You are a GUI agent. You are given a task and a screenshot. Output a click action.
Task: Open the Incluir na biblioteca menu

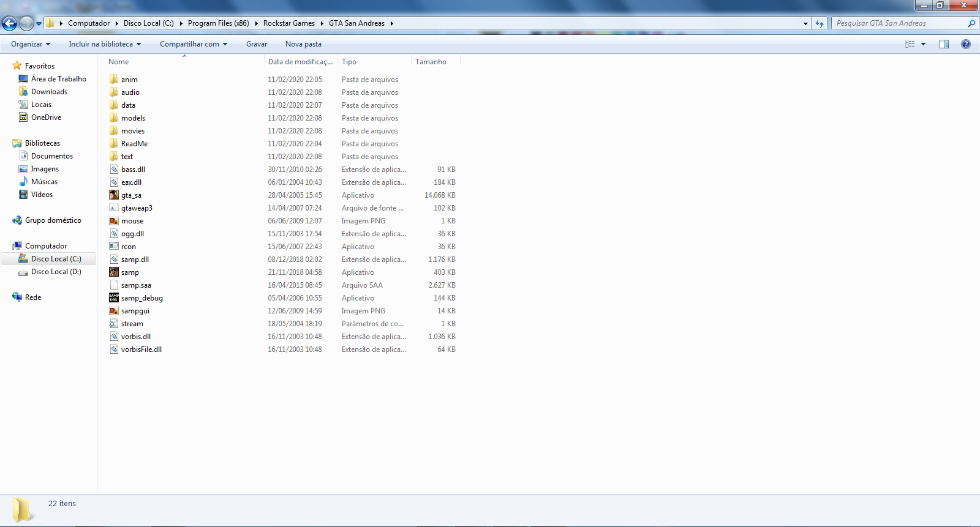click(105, 44)
